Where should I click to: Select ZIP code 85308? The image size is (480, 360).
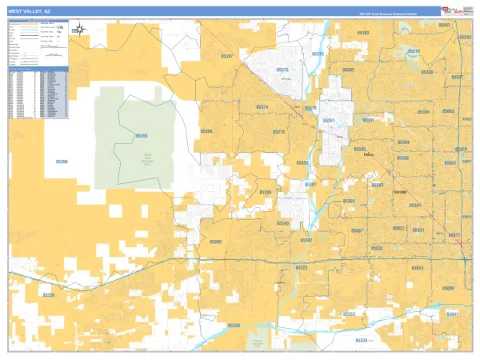427,72
